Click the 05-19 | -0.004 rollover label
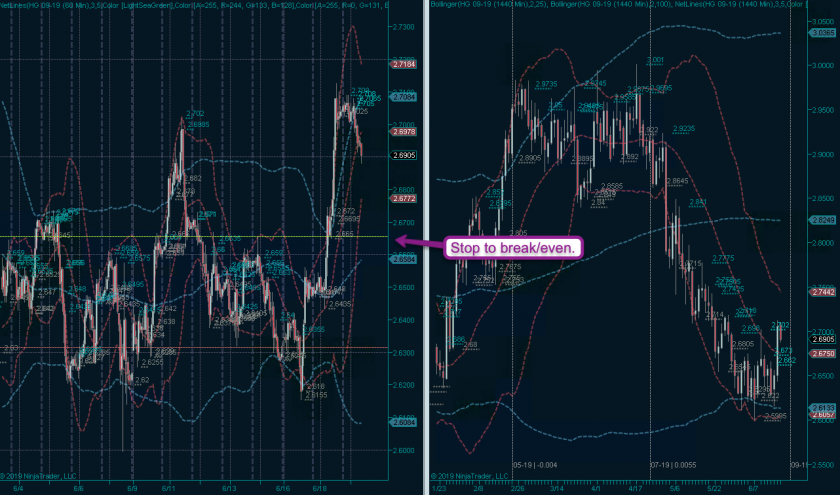The width and height of the screenshot is (840, 495). point(535,465)
